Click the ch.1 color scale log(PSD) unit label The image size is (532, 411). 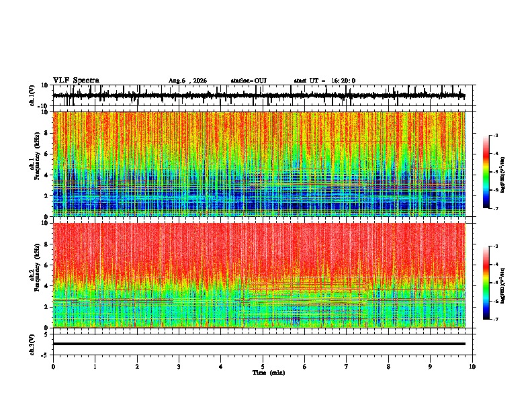[x=503, y=175]
